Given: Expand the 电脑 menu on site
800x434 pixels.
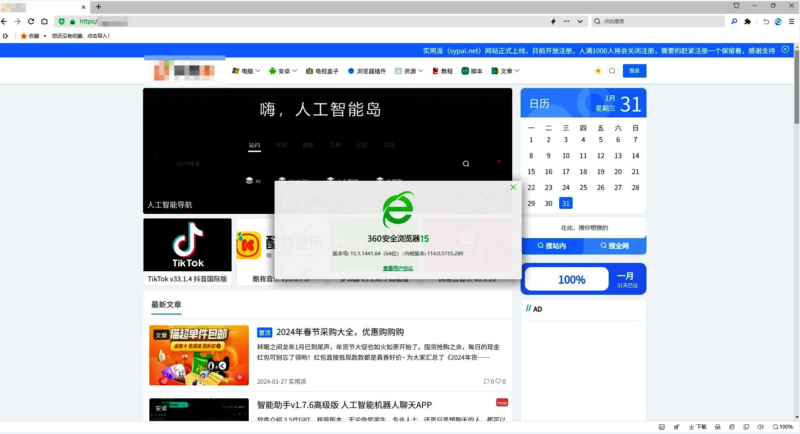Looking at the screenshot, I should 246,71.
